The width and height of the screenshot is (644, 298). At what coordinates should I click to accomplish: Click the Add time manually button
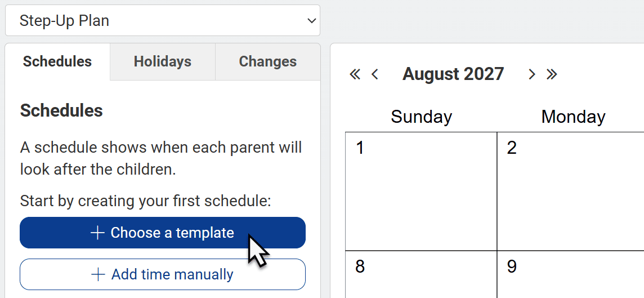click(x=163, y=274)
